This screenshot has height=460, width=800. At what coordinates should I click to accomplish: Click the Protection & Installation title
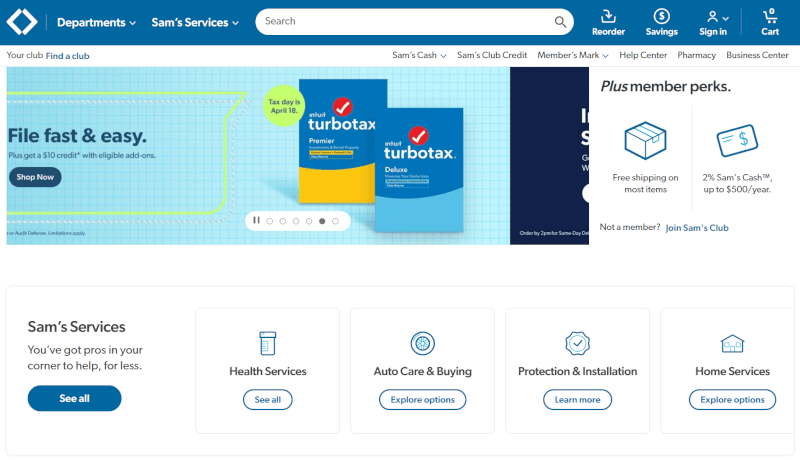(578, 371)
